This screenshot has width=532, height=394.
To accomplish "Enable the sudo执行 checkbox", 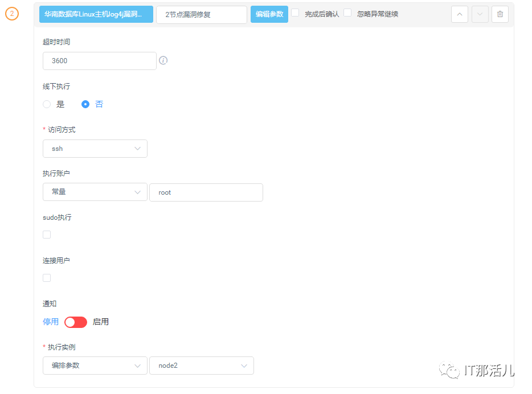I will (x=47, y=235).
